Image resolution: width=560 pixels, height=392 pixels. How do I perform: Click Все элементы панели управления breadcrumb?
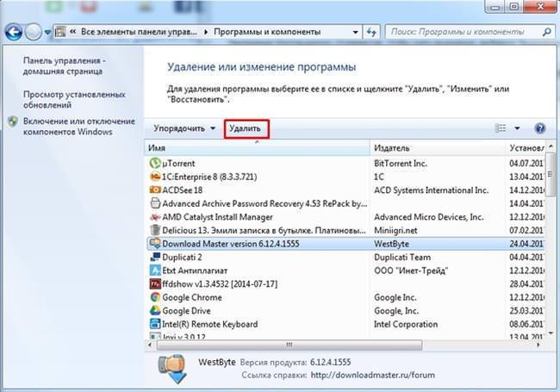pos(139,32)
